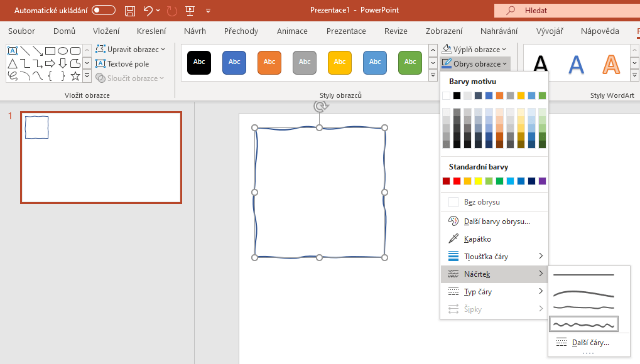Click Další čáry option
This screenshot has width=640, height=364.
click(x=590, y=343)
